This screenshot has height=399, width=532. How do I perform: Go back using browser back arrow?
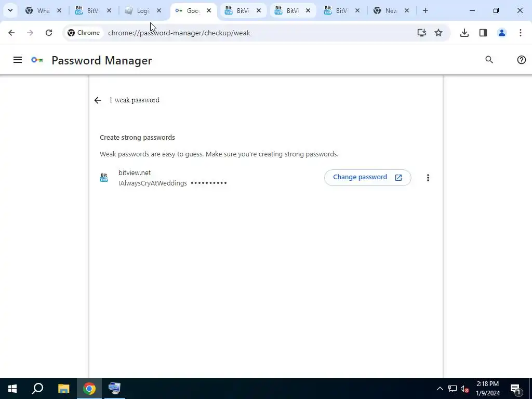pos(11,33)
